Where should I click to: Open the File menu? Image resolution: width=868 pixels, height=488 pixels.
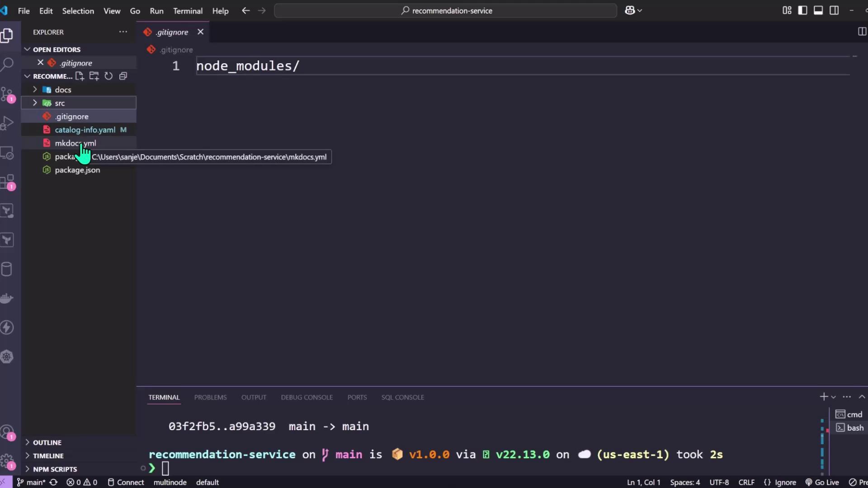coord(24,10)
